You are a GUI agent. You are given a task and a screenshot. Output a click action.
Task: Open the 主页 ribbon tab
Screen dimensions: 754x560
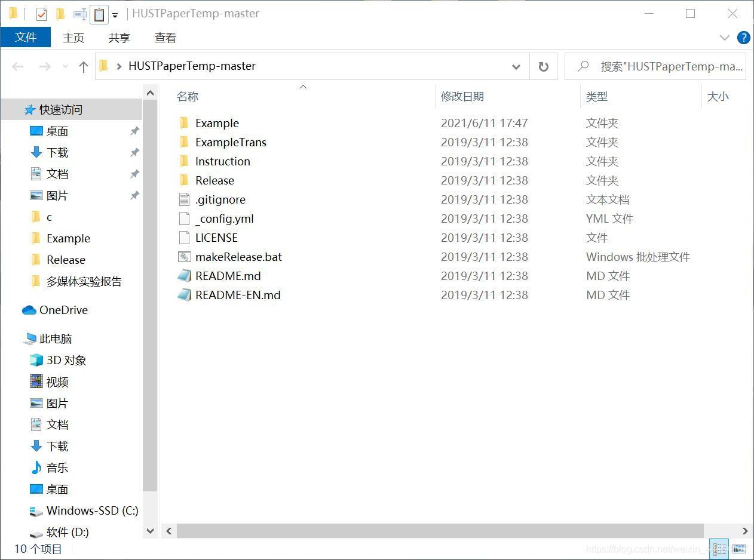73,38
